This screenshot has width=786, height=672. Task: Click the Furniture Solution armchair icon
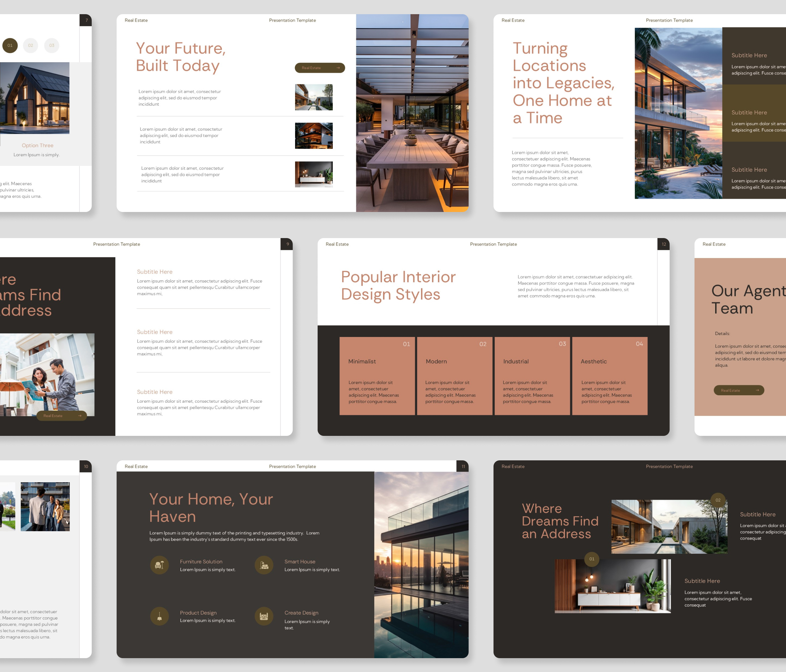point(159,565)
